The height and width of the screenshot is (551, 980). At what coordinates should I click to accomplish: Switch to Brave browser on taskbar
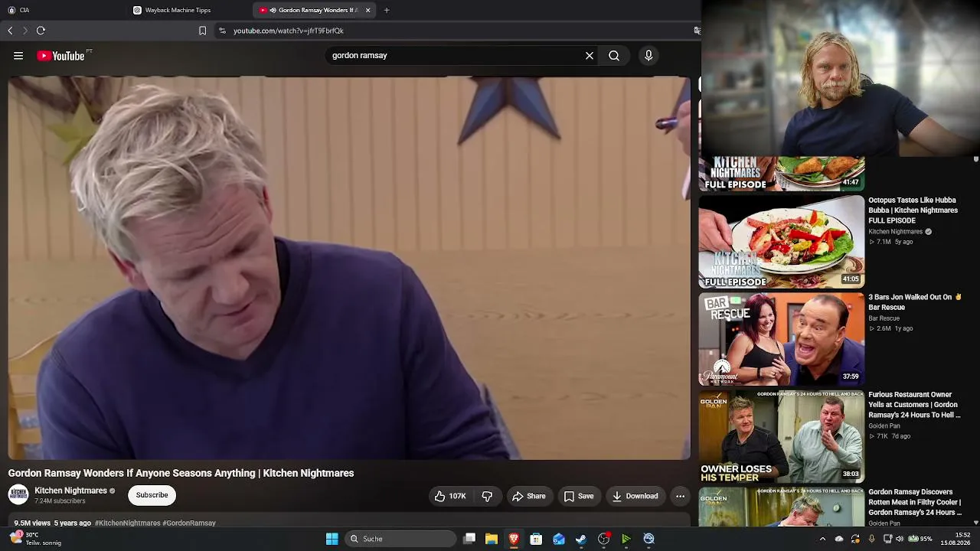click(514, 539)
